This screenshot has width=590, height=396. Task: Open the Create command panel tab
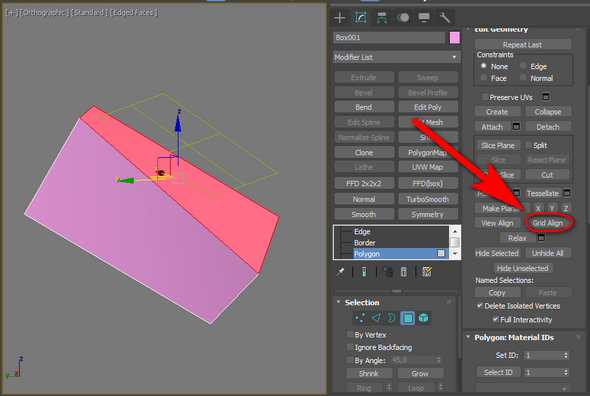[x=340, y=17]
